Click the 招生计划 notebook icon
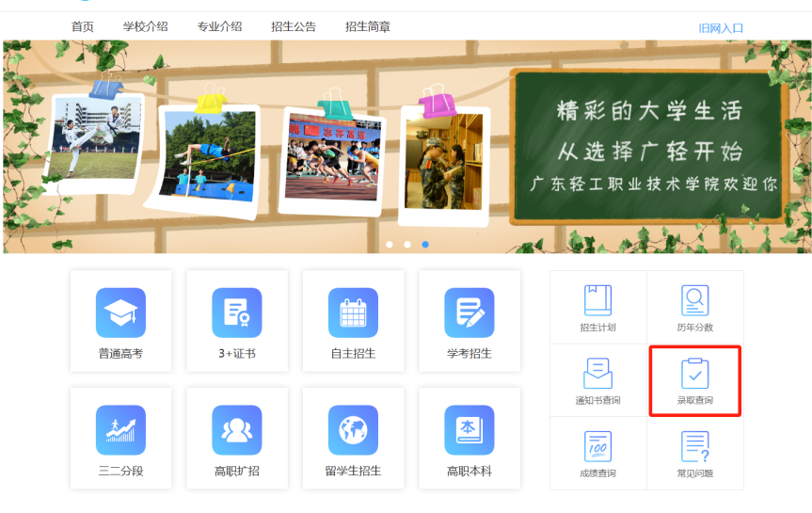This screenshot has width=812, height=513. (598, 300)
